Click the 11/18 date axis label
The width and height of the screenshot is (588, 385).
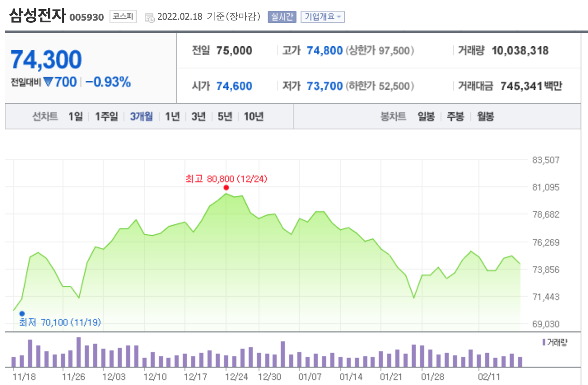(24, 377)
